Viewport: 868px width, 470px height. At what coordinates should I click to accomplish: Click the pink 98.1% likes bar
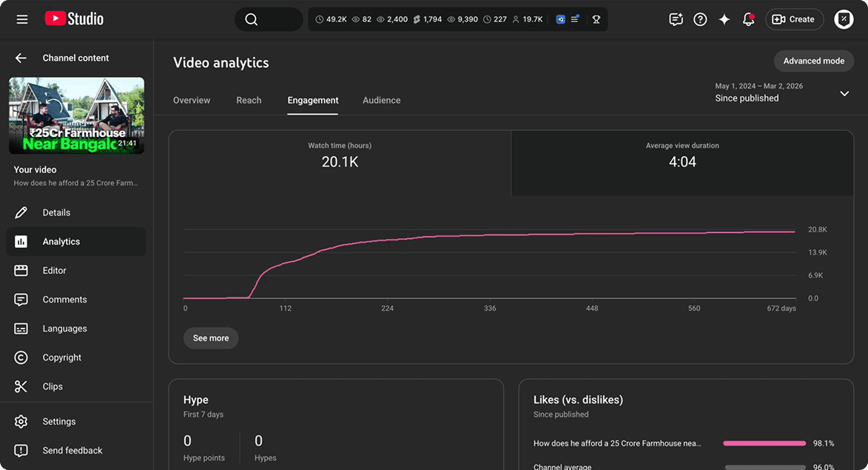pos(764,443)
